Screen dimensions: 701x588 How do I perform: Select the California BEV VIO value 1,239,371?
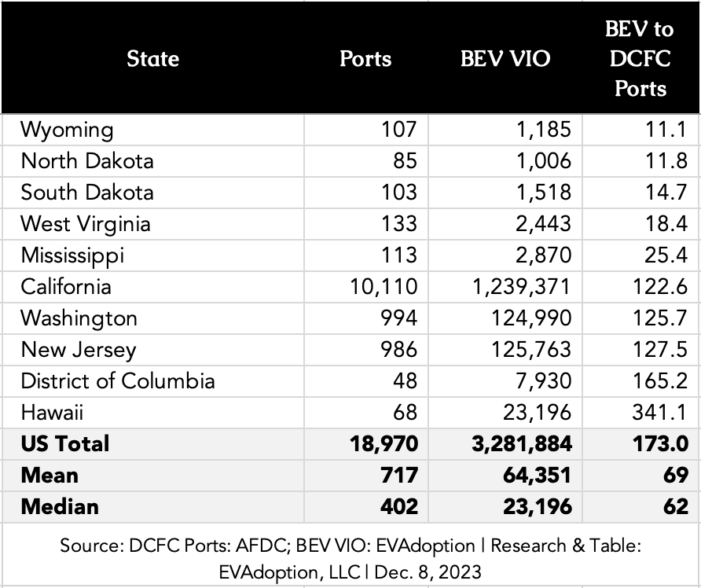coord(522,287)
